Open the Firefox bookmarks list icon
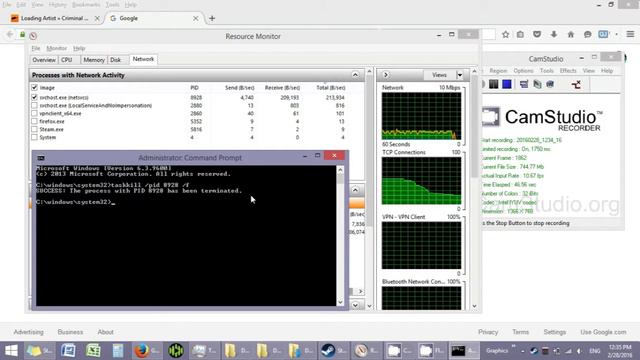This screenshot has height=360, width=640. (520, 35)
